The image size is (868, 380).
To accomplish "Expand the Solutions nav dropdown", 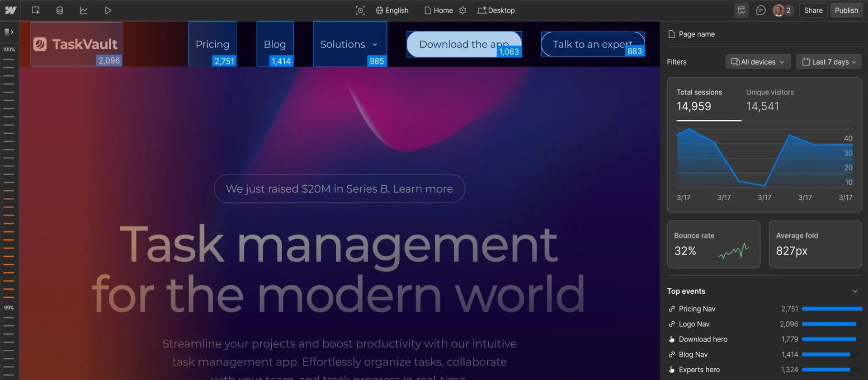I will (x=349, y=44).
